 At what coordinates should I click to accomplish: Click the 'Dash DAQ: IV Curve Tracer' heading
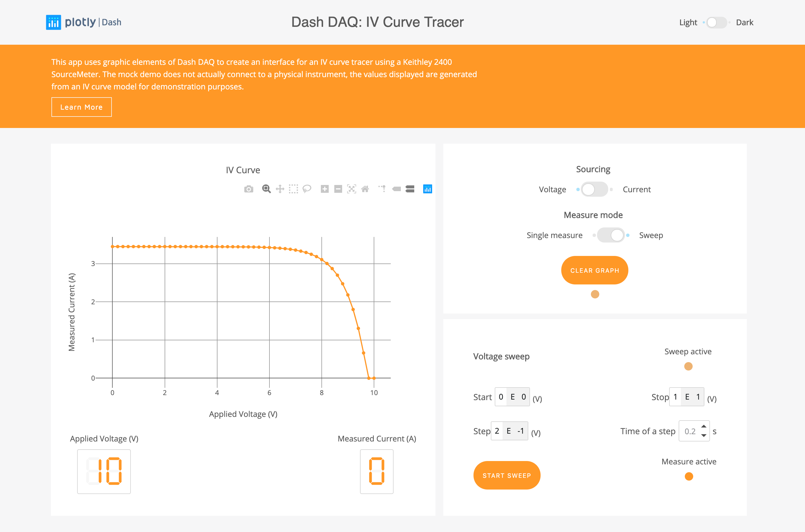377,22
